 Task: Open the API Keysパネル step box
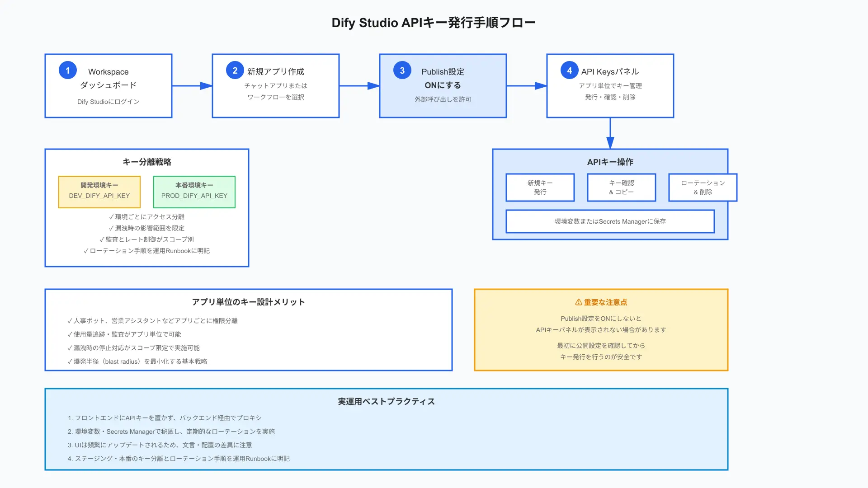click(x=610, y=86)
